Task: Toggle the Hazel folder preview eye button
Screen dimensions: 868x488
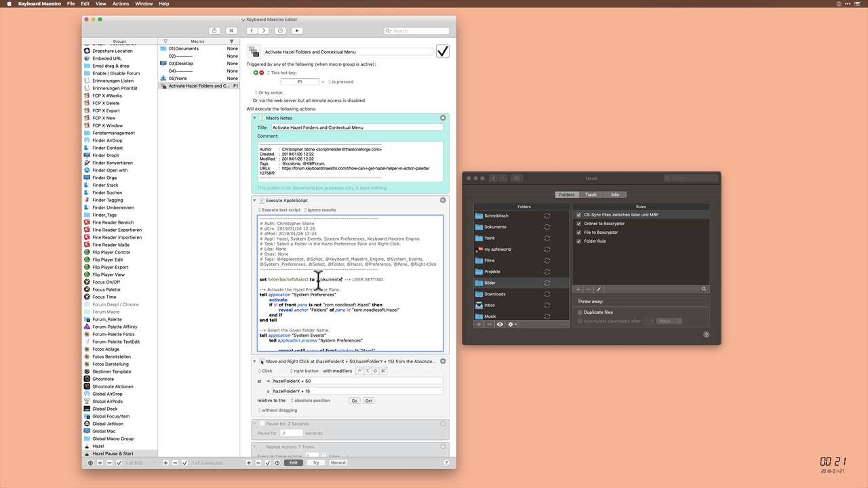Action: [500, 325]
